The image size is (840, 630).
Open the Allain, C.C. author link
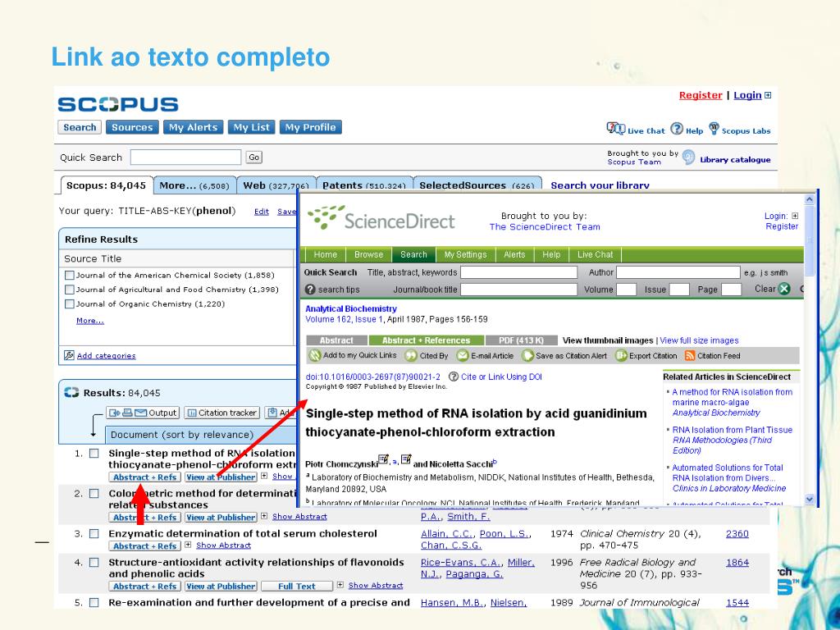447,533
